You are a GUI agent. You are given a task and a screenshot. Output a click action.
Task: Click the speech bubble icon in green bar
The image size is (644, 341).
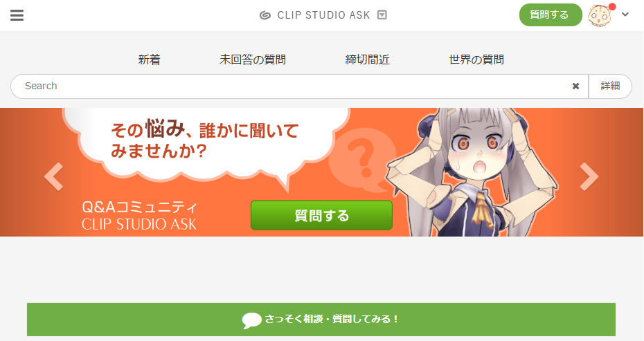pyautogui.click(x=251, y=320)
